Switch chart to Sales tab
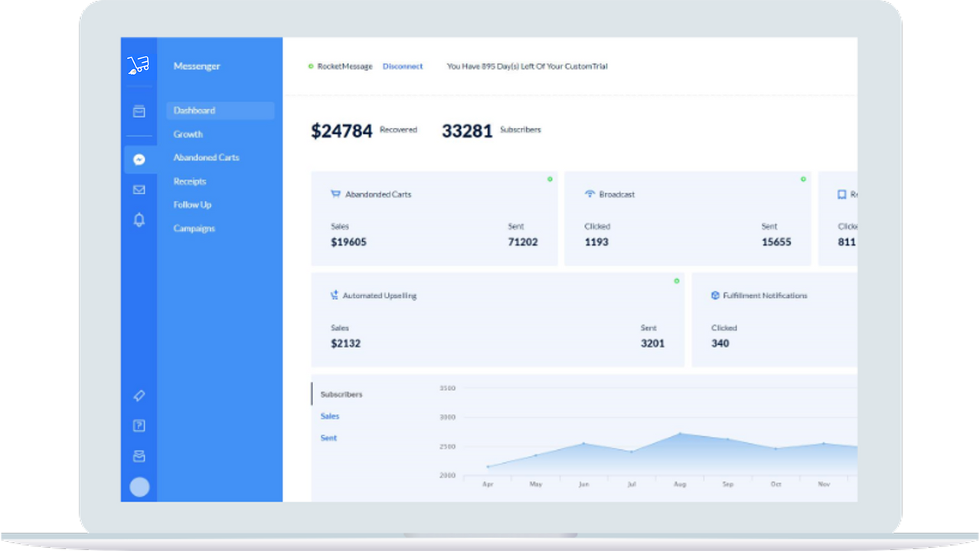 tap(330, 416)
